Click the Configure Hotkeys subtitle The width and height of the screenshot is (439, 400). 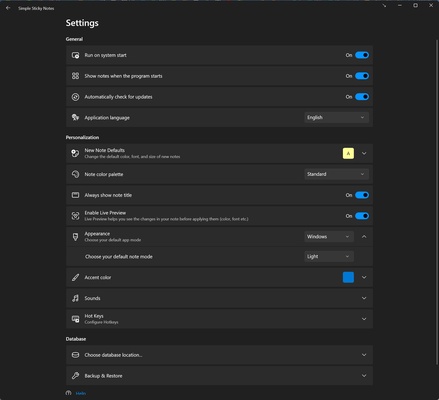pyautogui.click(x=101, y=322)
